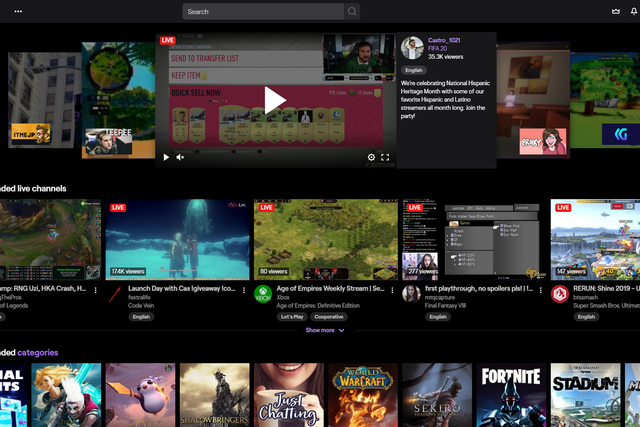Open mtqcapture channel name link

[440, 297]
